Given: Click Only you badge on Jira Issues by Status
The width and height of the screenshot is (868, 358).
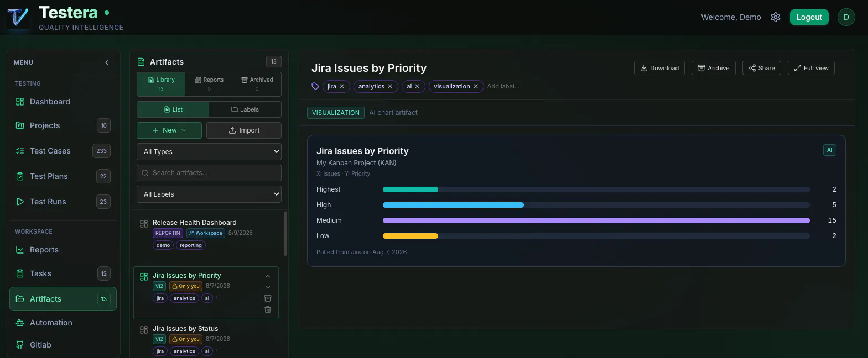Looking at the screenshot, I should pos(186,339).
